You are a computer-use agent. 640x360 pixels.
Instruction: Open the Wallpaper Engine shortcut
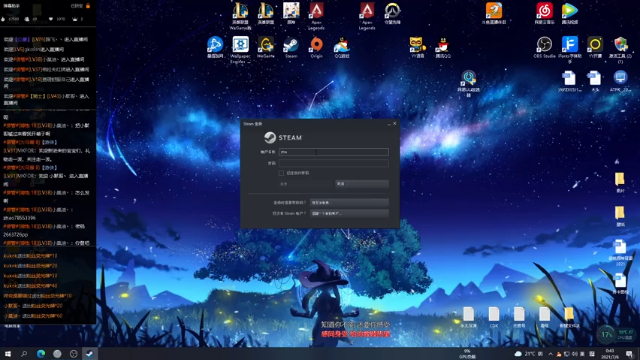point(240,49)
